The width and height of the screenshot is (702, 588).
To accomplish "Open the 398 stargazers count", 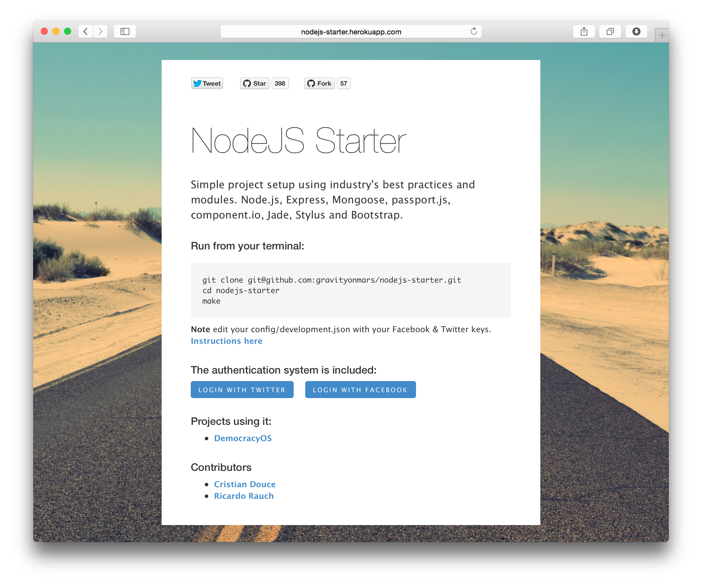I will pyautogui.click(x=280, y=83).
